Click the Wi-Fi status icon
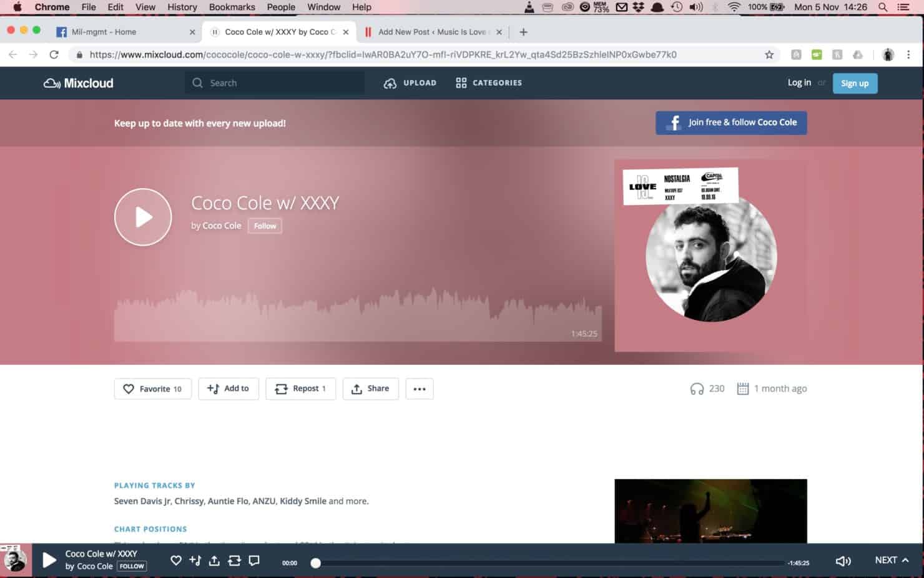This screenshot has height=578, width=924. tap(734, 7)
